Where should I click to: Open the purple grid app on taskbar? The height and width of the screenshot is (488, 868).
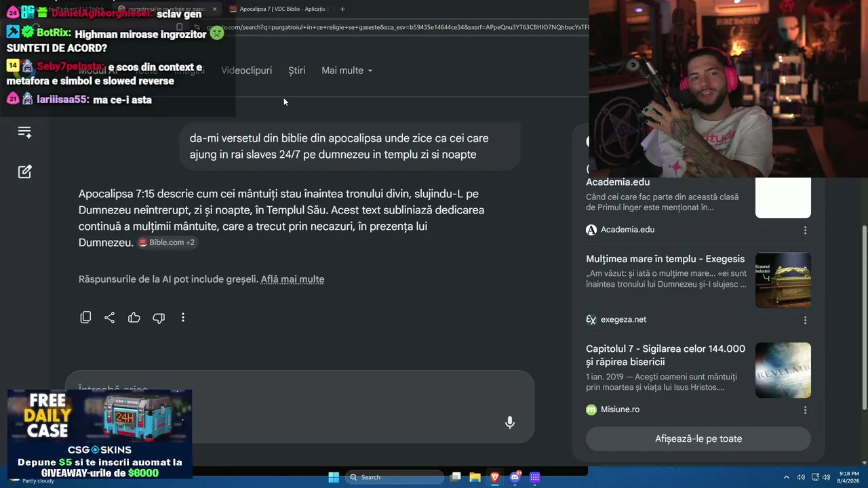(x=535, y=477)
